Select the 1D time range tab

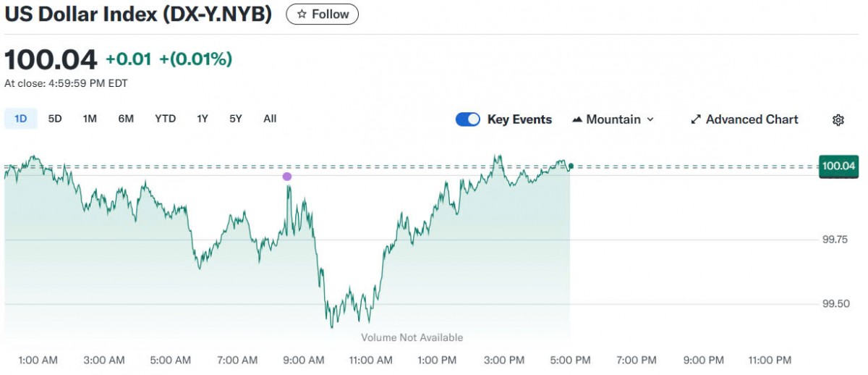(x=20, y=119)
